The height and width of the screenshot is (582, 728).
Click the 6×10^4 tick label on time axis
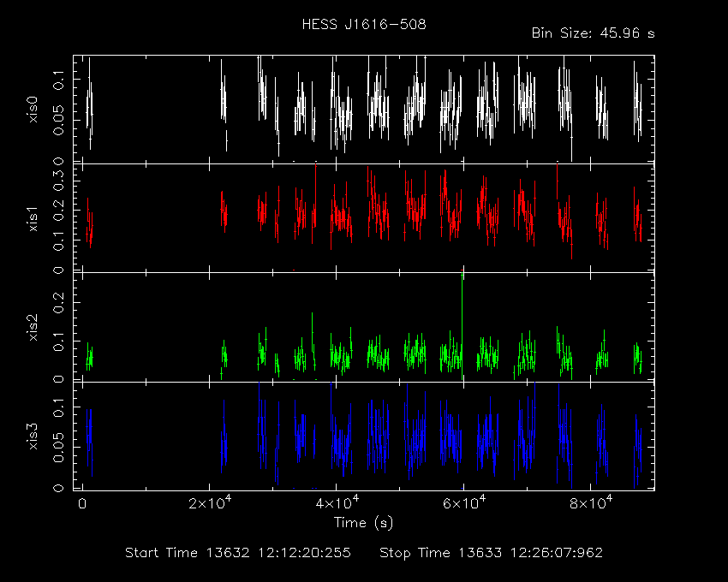(464, 502)
